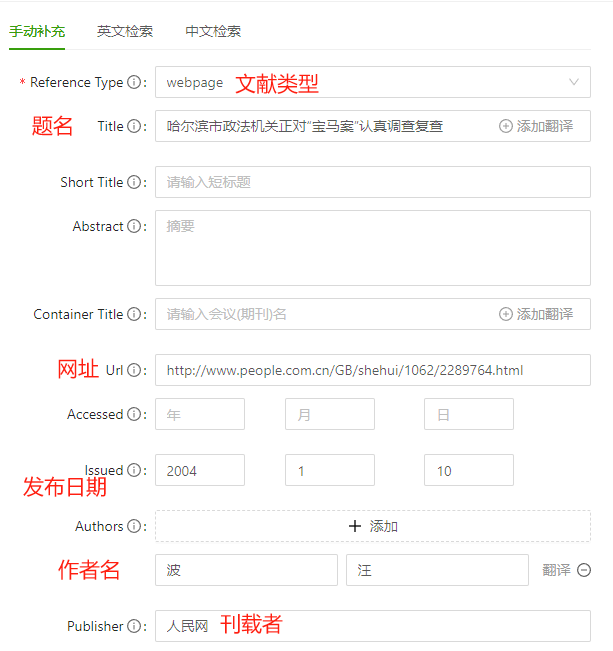
Task: Click the info icon beside Accessed
Action: 134,414
